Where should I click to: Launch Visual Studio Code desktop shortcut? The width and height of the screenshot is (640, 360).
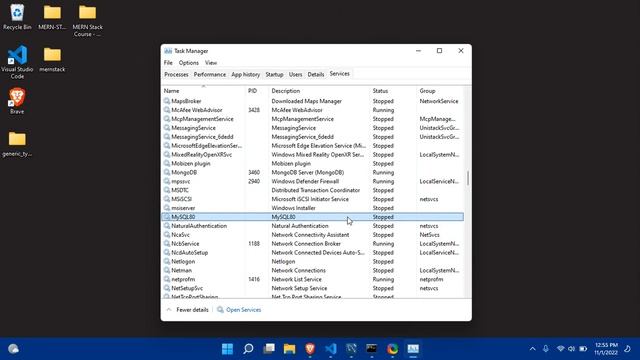tap(17, 62)
